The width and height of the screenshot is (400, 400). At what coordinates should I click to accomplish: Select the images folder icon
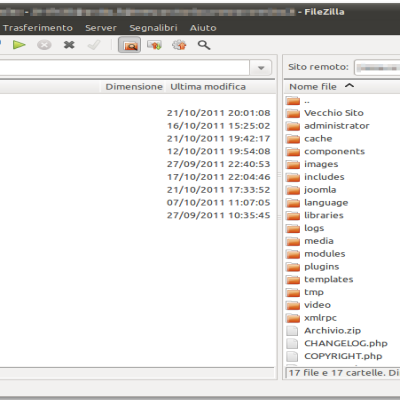[293, 164]
